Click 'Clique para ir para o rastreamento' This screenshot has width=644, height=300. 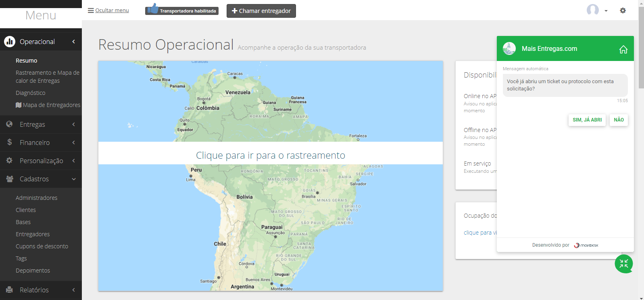coord(271,155)
